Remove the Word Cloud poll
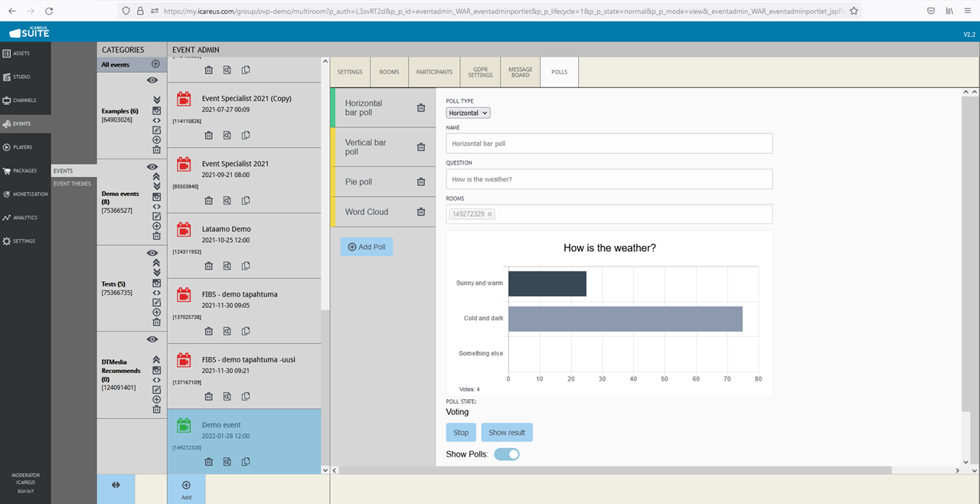 pyautogui.click(x=421, y=211)
